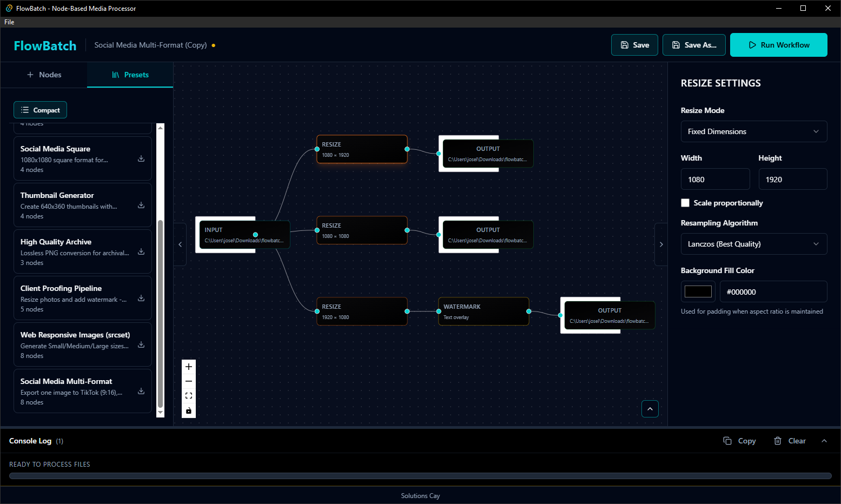Fit the workflow to view
The height and width of the screenshot is (504, 841).
pyautogui.click(x=188, y=395)
